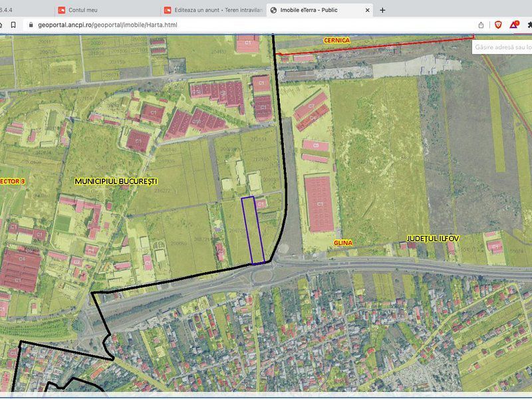Click the extensions icon at the toolbar's far right
Screen dimensions: 532x399
point(529,25)
